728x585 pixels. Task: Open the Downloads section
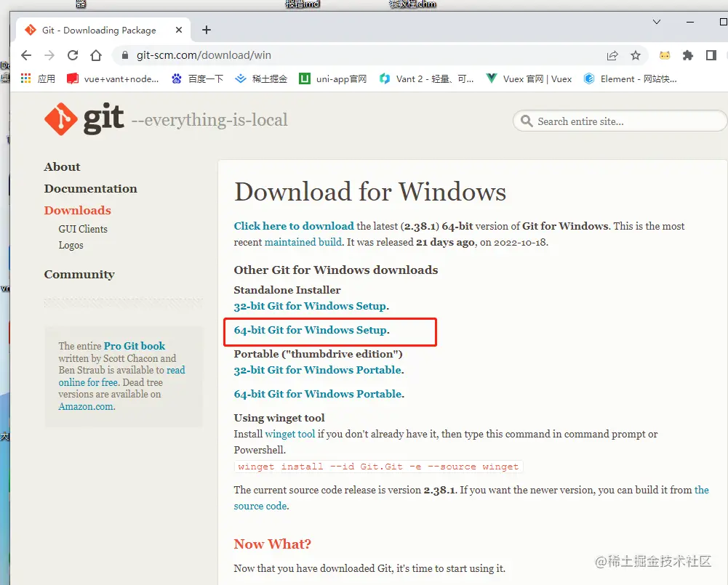(x=78, y=211)
